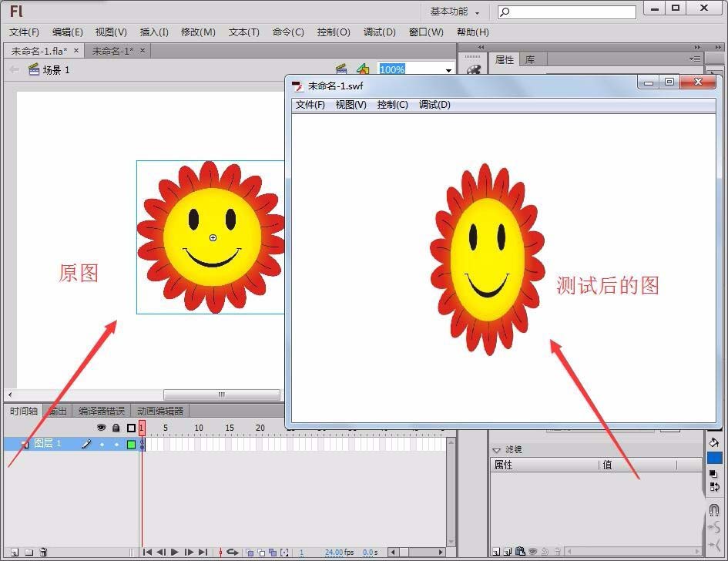Image resolution: width=728 pixels, height=561 pixels.
Task: Toggle onion skin
Action: tap(250, 553)
